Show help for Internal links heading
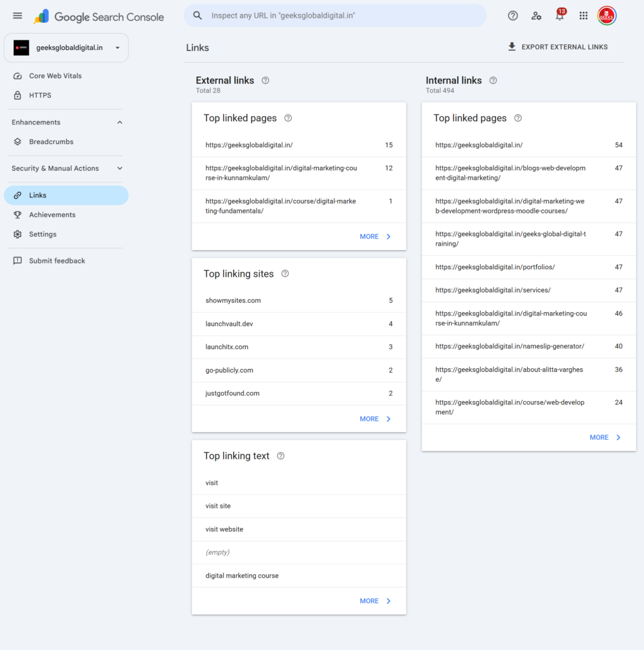This screenshot has height=650, width=644. (x=493, y=81)
